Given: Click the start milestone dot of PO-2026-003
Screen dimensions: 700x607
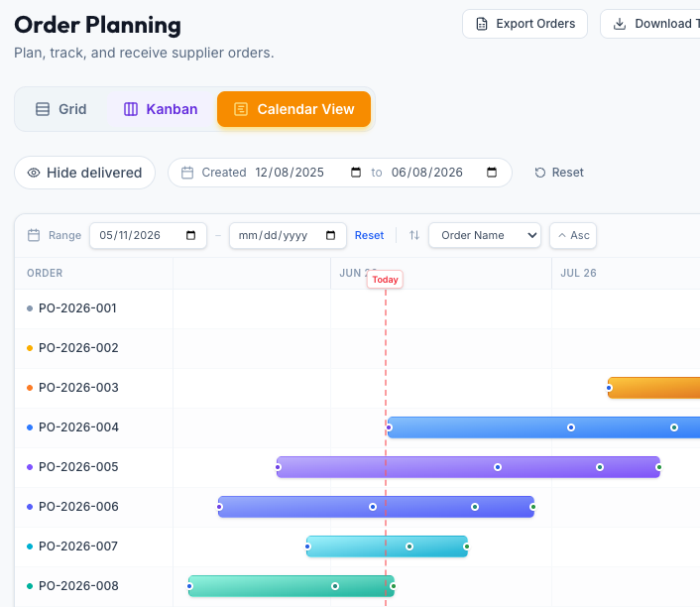Looking at the screenshot, I should (609, 388).
